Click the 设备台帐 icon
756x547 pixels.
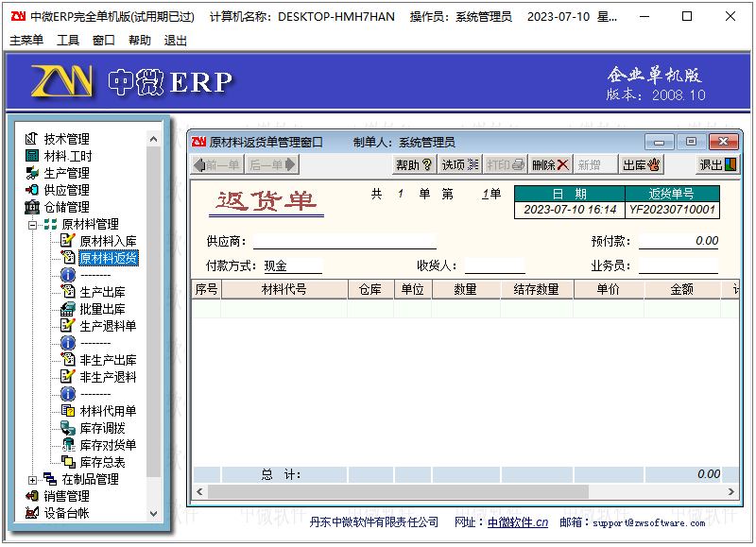(x=32, y=513)
